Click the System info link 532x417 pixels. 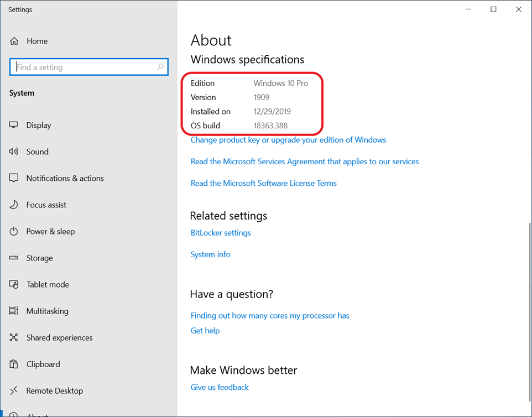point(210,254)
